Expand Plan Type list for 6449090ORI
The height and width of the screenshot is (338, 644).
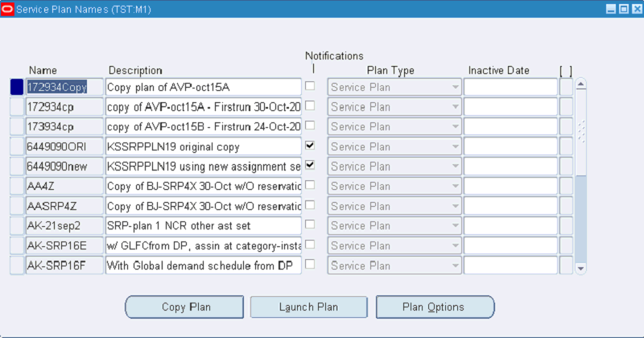click(455, 146)
